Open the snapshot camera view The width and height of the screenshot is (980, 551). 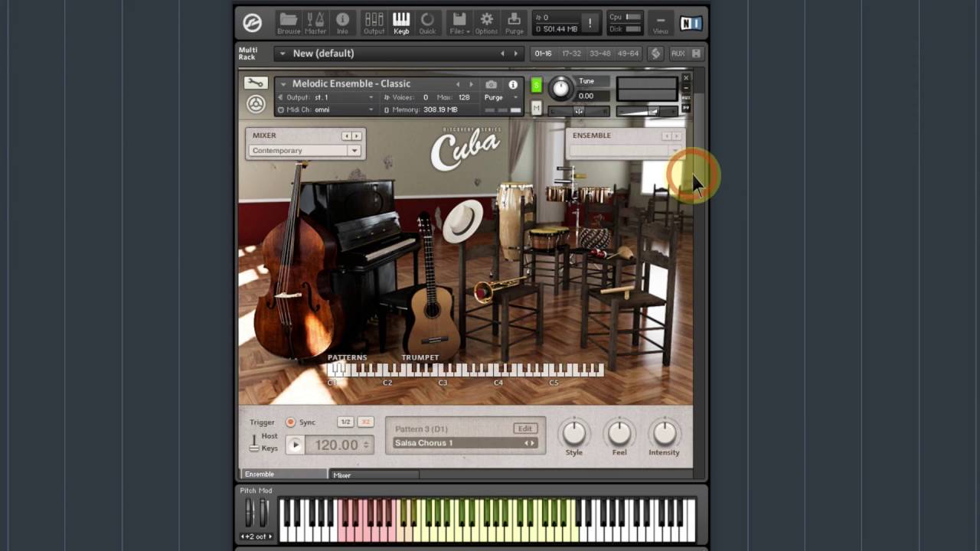(492, 84)
